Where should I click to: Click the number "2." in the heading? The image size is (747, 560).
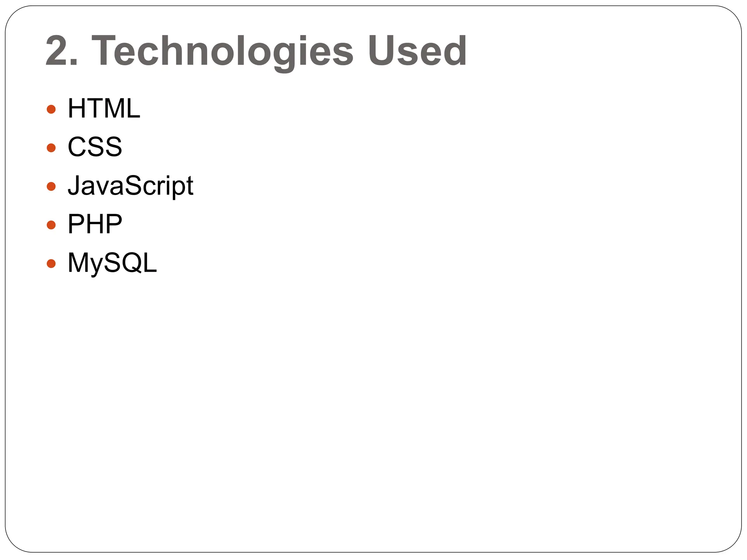tap(61, 51)
